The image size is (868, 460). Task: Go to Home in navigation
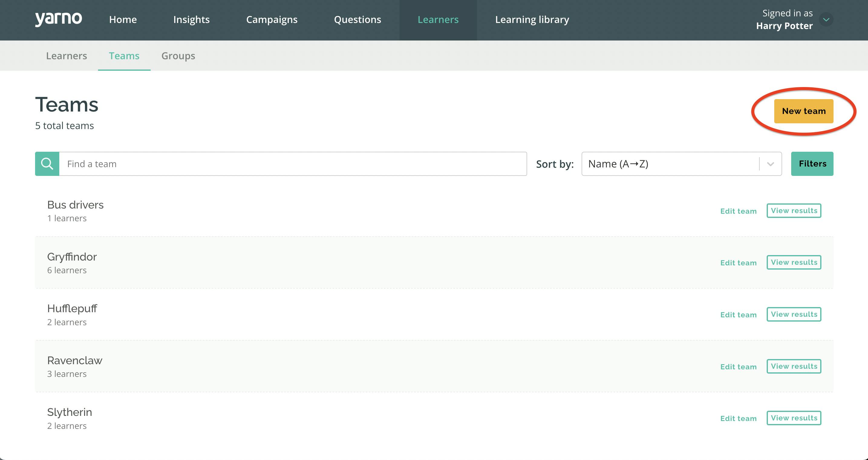point(123,20)
